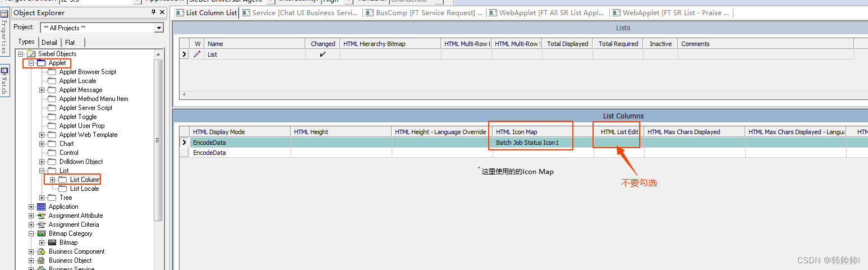The height and width of the screenshot is (270, 868).
Task: Click the Control folder icon
Action: point(52,153)
